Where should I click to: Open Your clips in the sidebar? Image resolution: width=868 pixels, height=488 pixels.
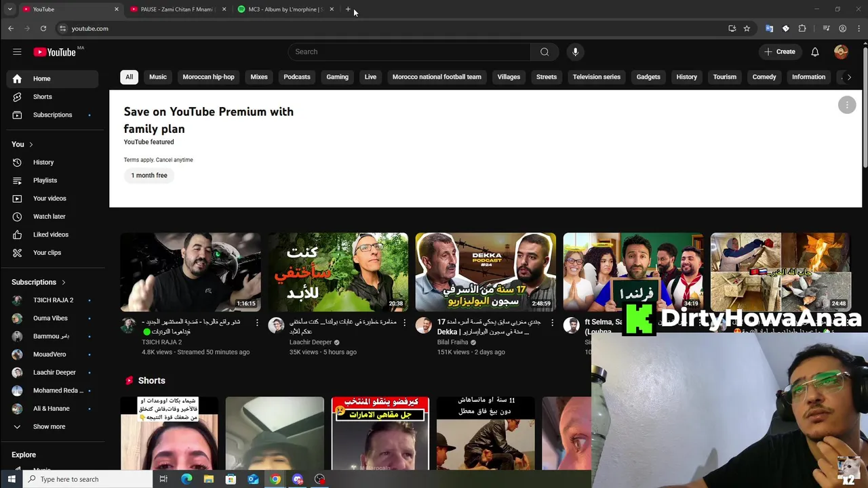[x=52, y=253]
